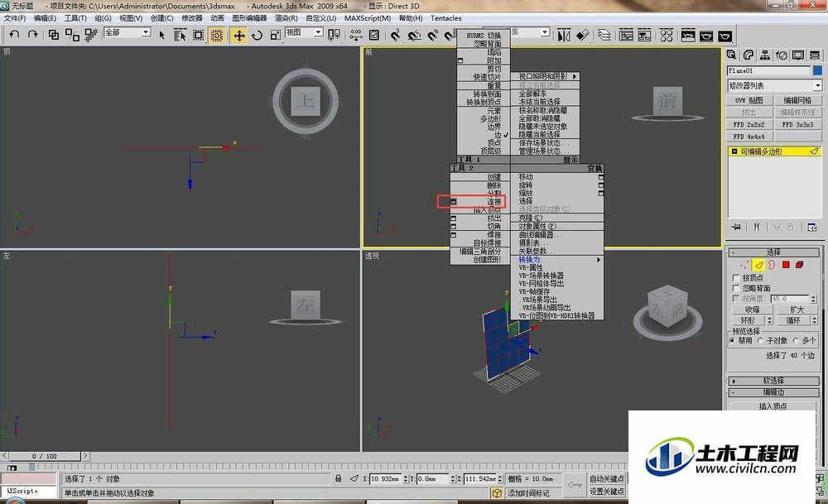Screen dimensions: 828x504
Task: Open the Select by Name tool
Action: tap(180, 36)
